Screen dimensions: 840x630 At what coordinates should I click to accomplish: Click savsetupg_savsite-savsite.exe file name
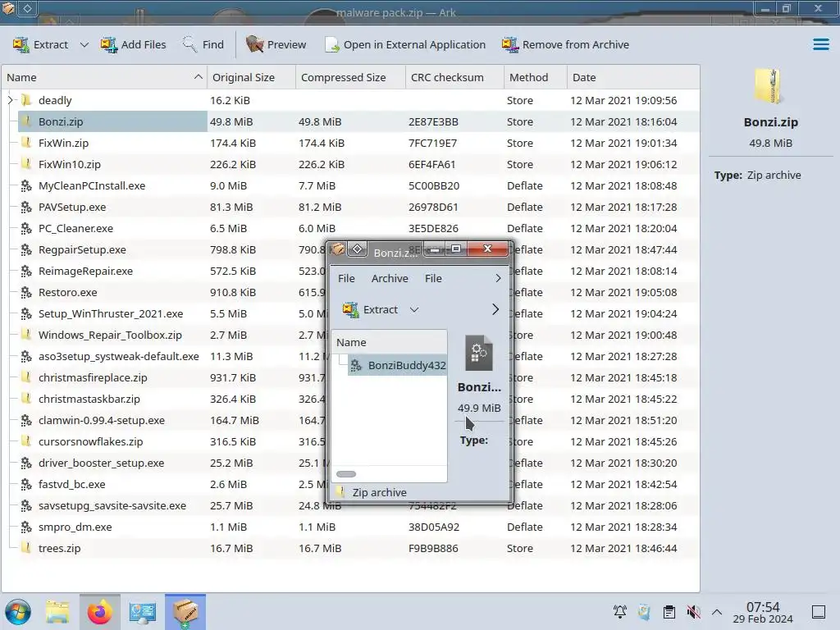112,505
